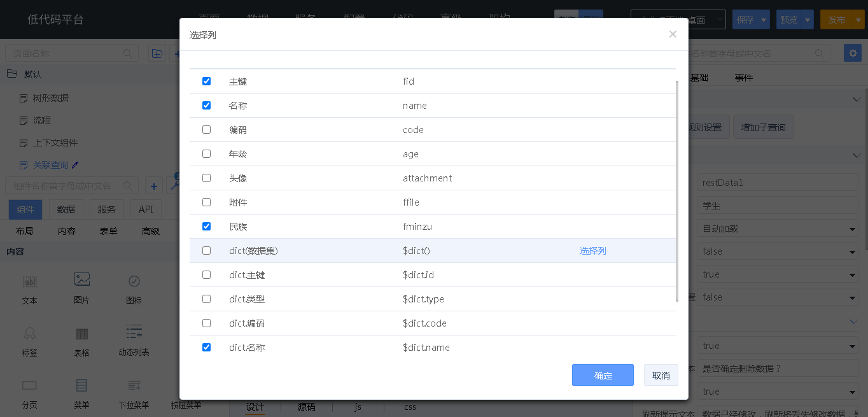Click the 确定 confirm button
The height and width of the screenshot is (417, 868).
pos(602,376)
